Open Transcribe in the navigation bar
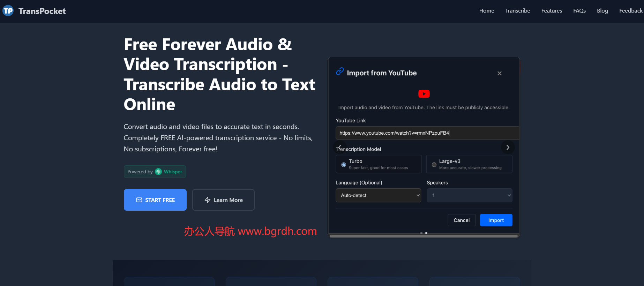This screenshot has width=644, height=286. 518,11
